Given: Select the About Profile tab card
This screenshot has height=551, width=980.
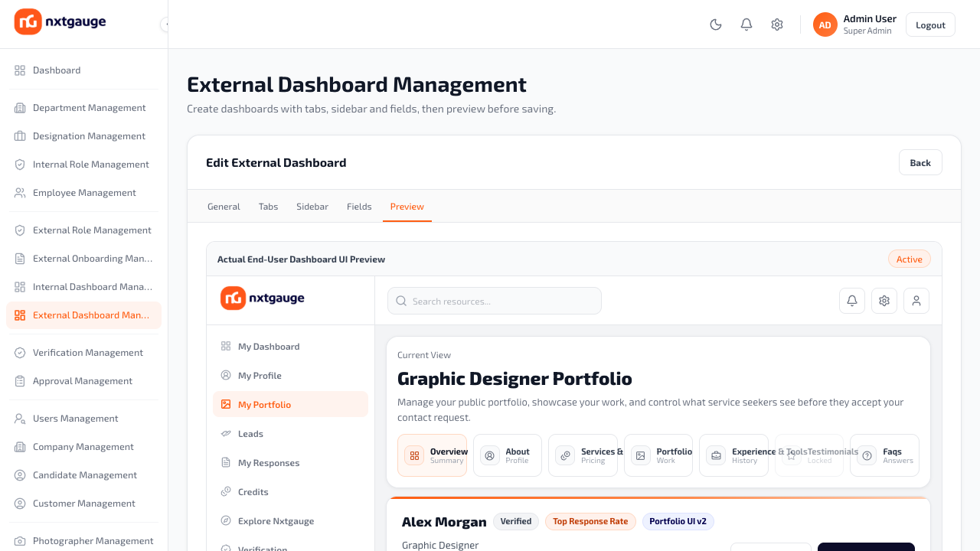Looking at the screenshot, I should click(508, 455).
